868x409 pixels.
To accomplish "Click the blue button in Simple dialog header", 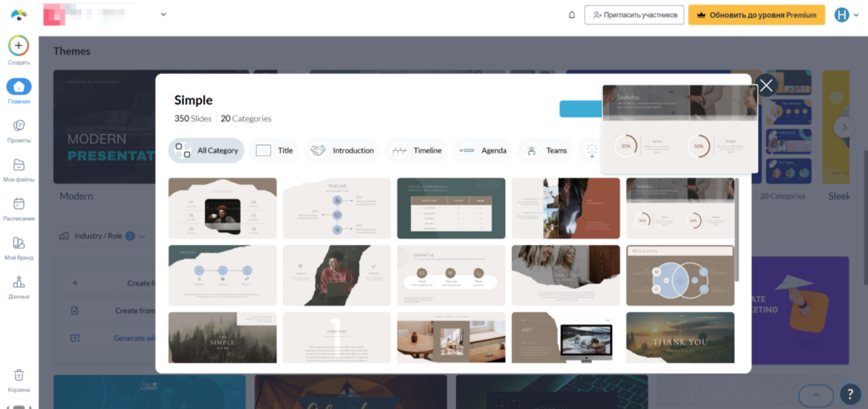I will 581,109.
